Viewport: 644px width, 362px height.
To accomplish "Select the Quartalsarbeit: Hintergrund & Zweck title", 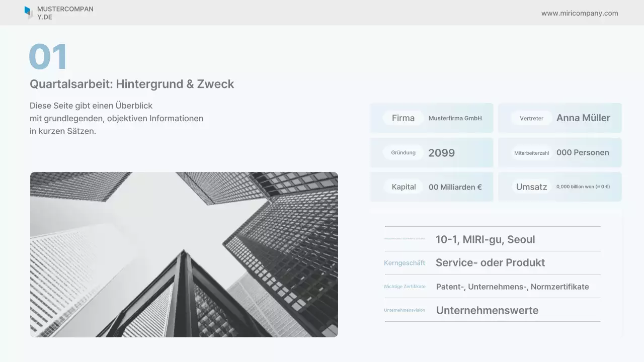I will pyautogui.click(x=132, y=84).
